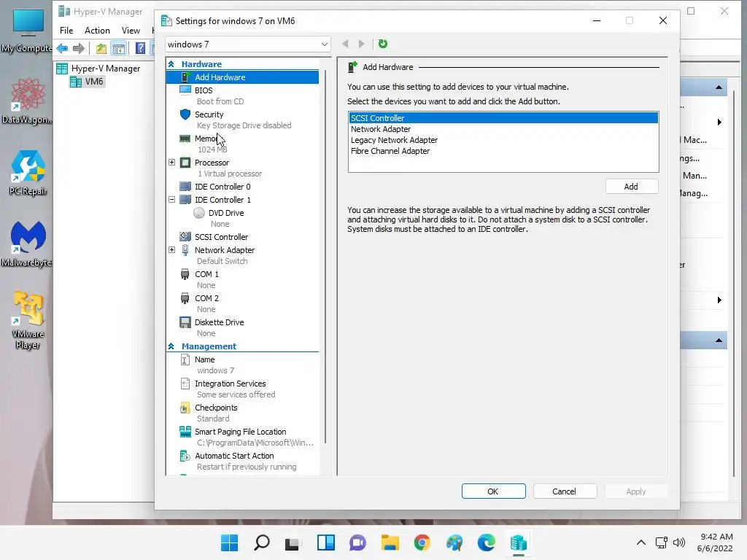Collapse the IDE Controller 1 node
The image size is (747, 560).
172,200
